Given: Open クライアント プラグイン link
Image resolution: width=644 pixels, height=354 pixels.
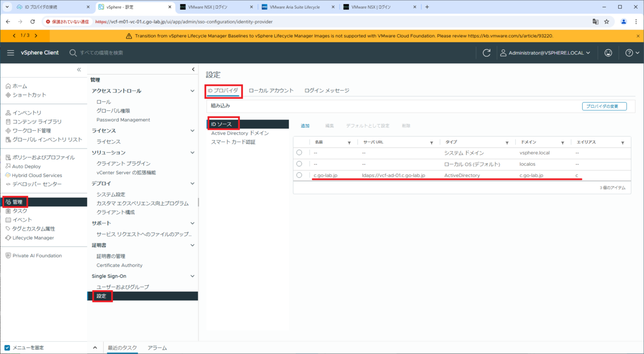Looking at the screenshot, I should point(123,163).
